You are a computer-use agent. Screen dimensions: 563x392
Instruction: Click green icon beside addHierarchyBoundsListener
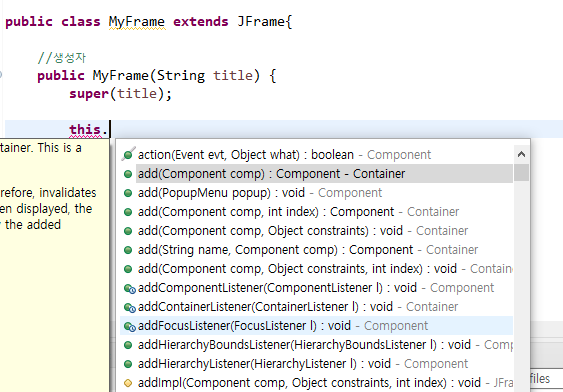[128, 345]
